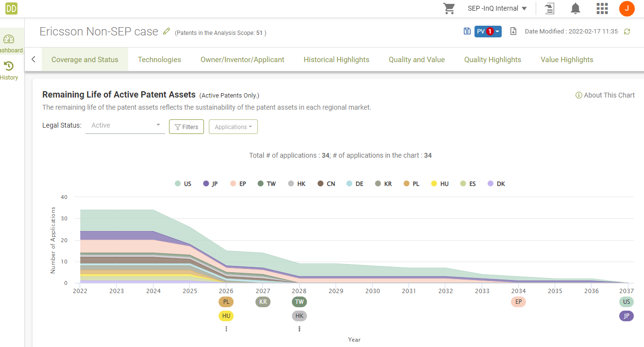Refresh the date modified

click(x=627, y=32)
